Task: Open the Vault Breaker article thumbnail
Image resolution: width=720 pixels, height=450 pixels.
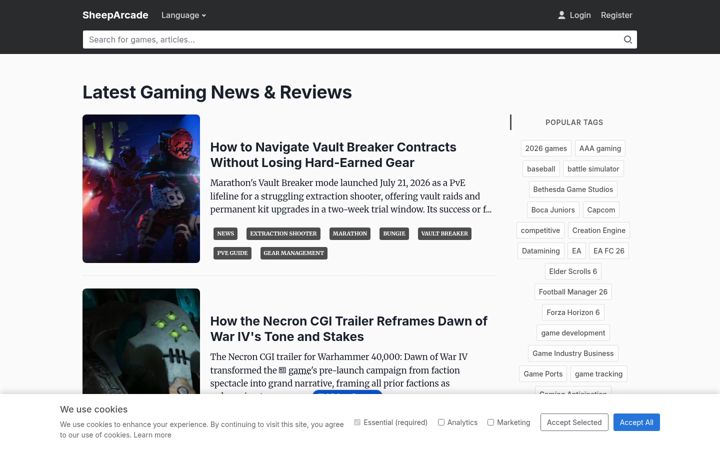Action: (141, 189)
